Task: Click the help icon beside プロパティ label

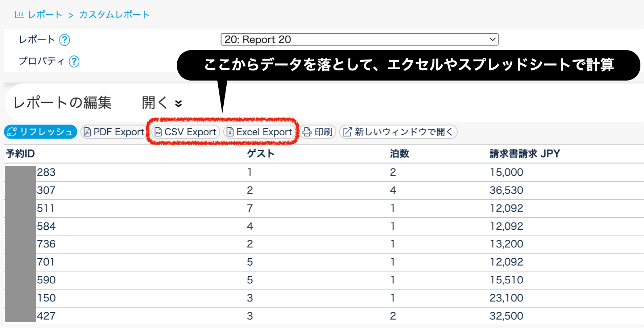Action: [x=74, y=61]
